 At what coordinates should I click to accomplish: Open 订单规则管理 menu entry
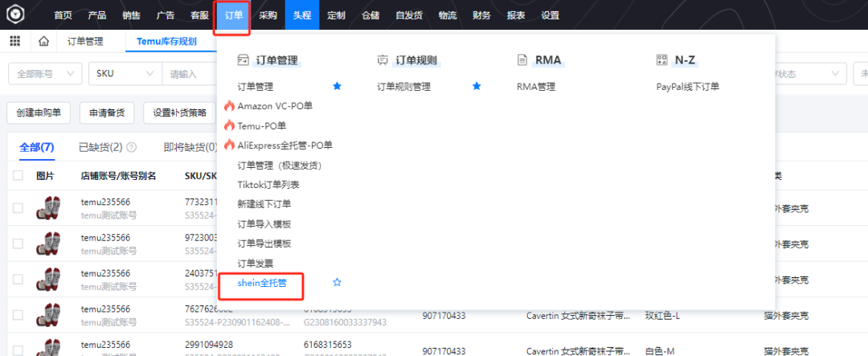(x=404, y=86)
